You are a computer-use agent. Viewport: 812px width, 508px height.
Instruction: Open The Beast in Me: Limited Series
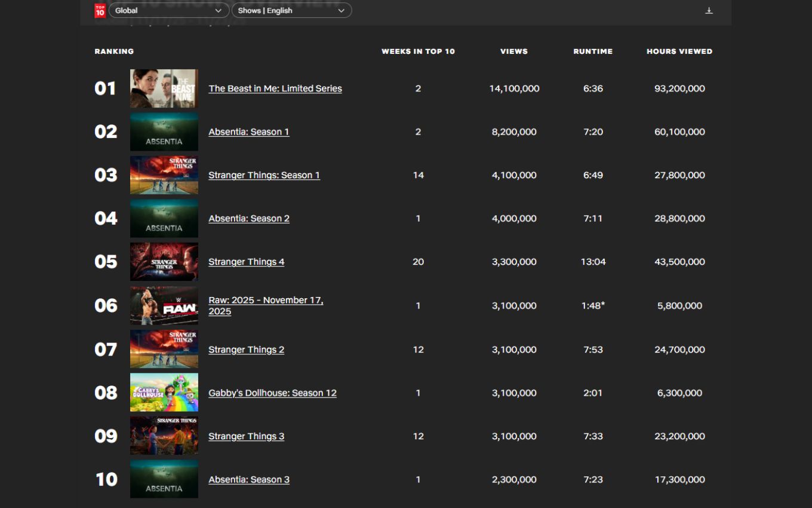[x=275, y=88]
